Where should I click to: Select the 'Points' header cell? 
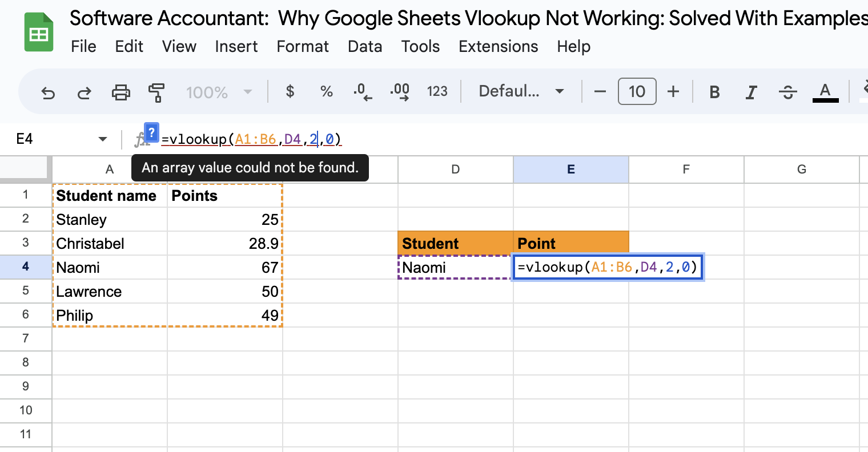pyautogui.click(x=225, y=195)
